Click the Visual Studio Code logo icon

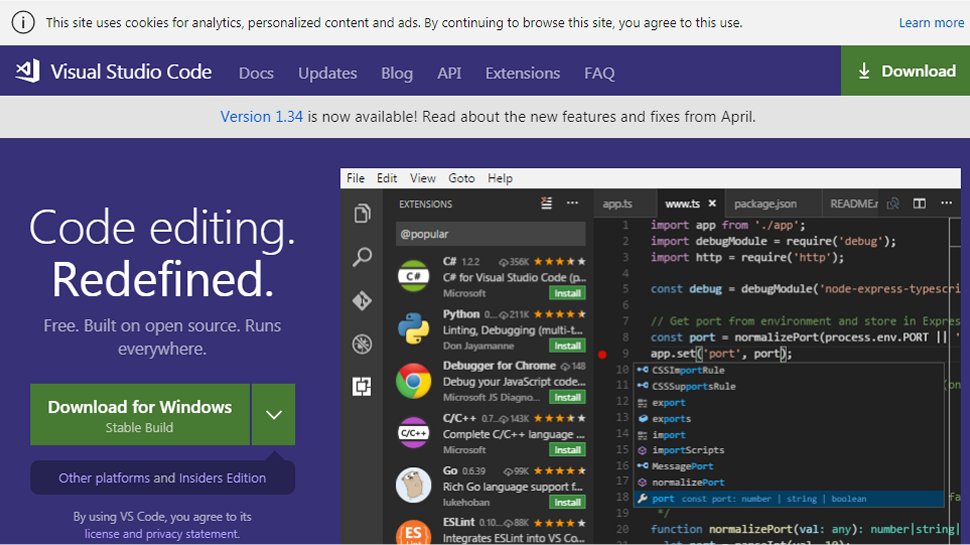click(28, 71)
